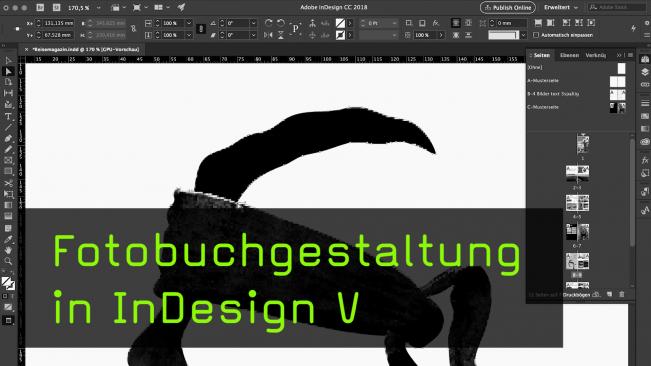Click stroke color swatch in control bar
This screenshot has width=651, height=366.
click(340, 35)
